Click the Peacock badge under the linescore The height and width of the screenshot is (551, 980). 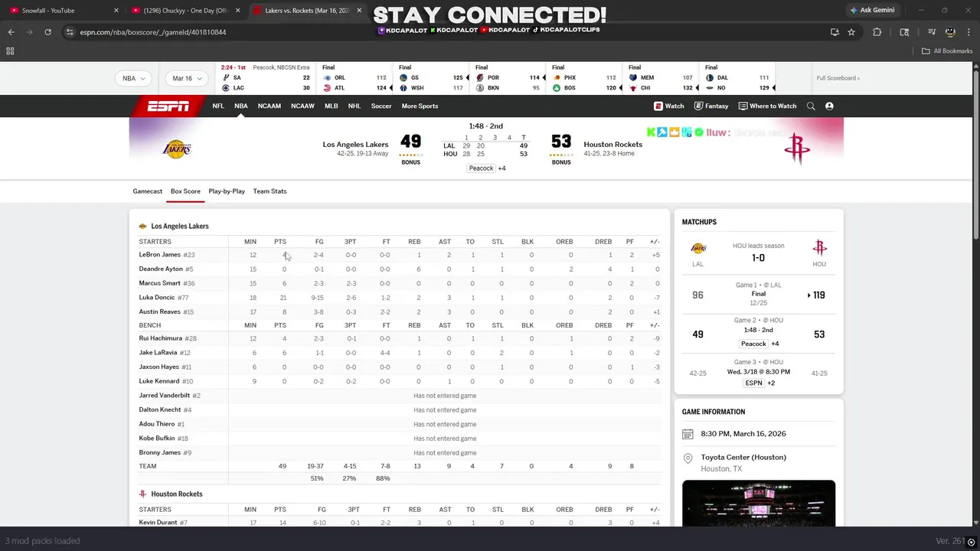tap(482, 168)
